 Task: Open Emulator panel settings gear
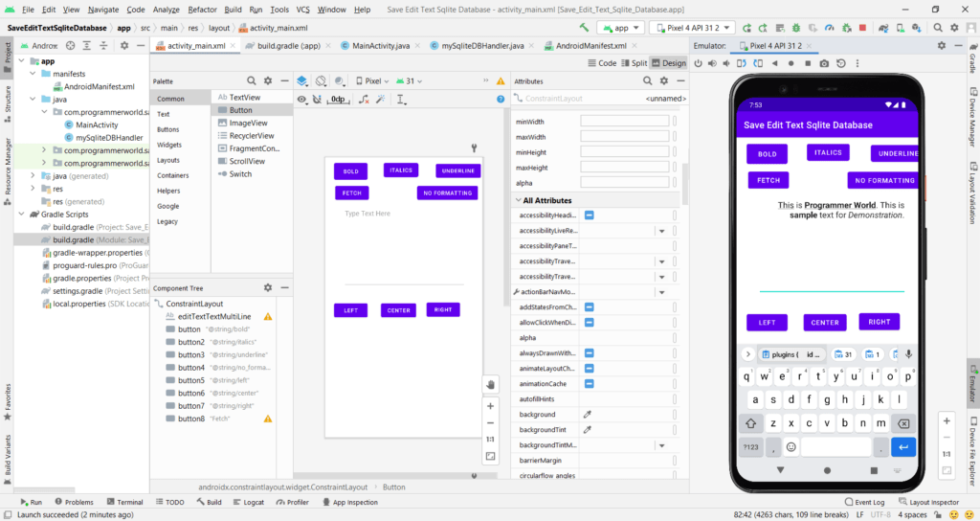942,46
